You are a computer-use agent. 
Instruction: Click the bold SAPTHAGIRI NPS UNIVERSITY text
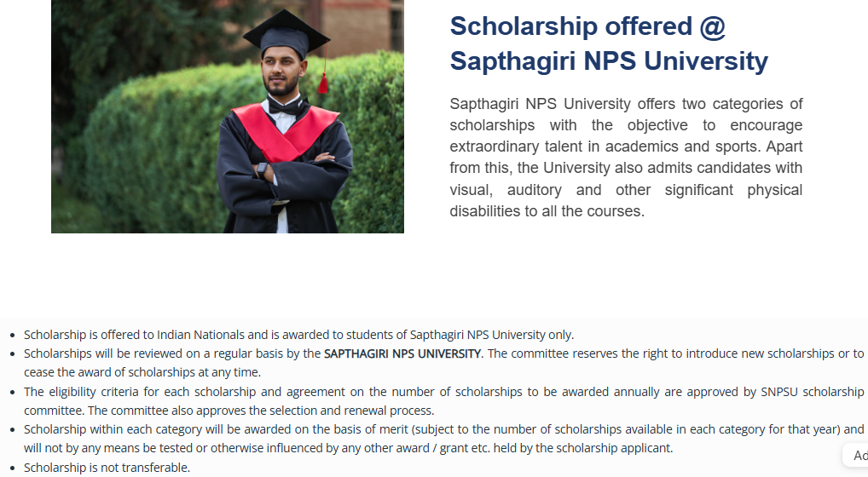click(x=402, y=353)
